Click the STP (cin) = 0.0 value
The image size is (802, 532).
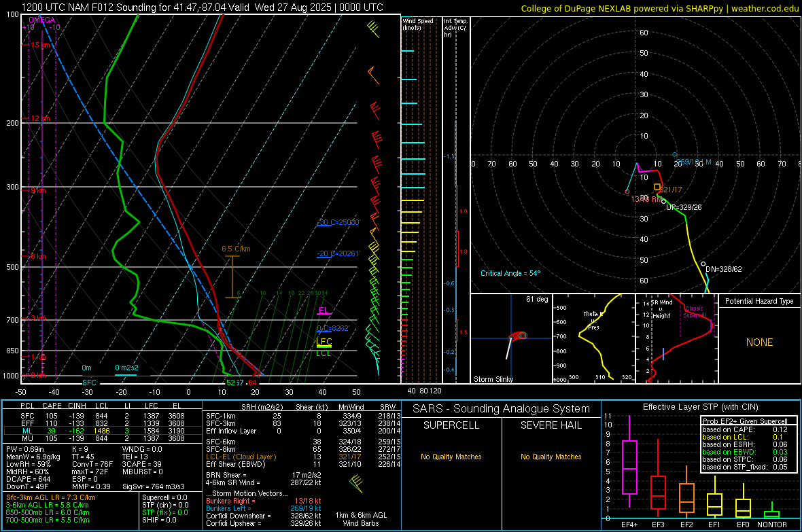click(x=165, y=505)
